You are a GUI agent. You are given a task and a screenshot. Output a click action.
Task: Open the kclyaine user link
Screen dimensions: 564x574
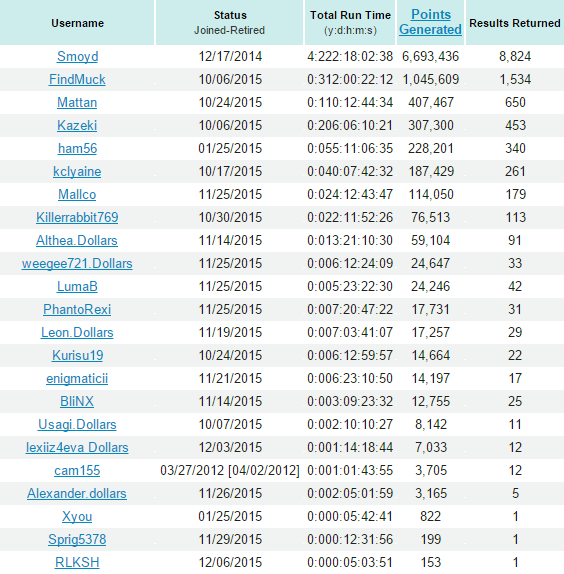[77, 172]
